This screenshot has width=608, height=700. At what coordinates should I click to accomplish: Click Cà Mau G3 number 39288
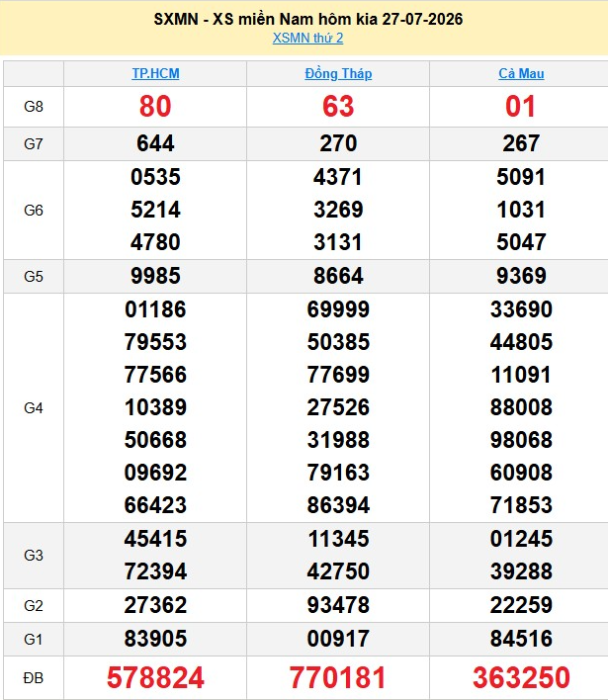521,571
